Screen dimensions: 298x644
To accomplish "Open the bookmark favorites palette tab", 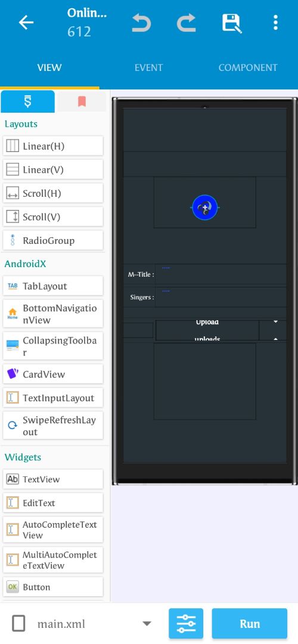I will coord(82,101).
